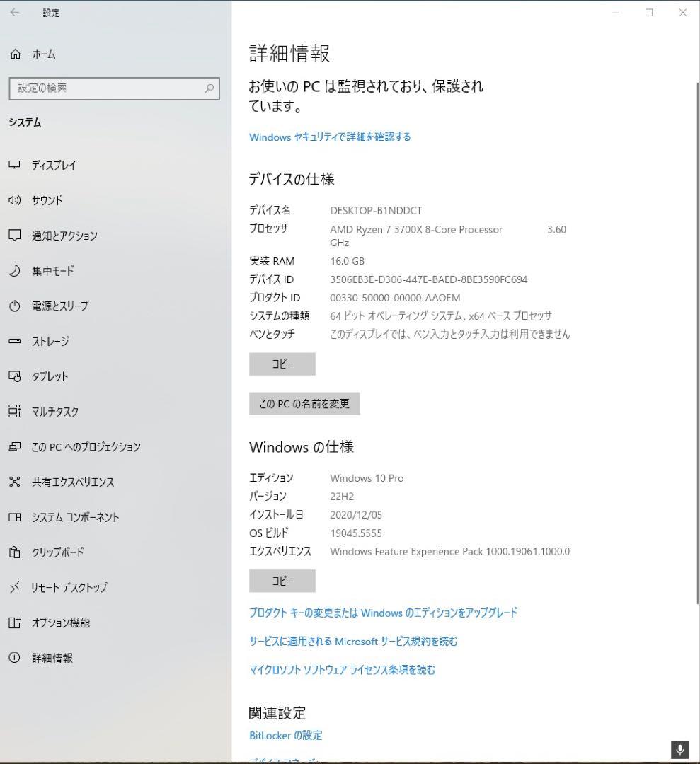Viewport: 700px width, 764px height.
Task: Open the クリップボード (Clipboard) settings icon
Action: 15,552
